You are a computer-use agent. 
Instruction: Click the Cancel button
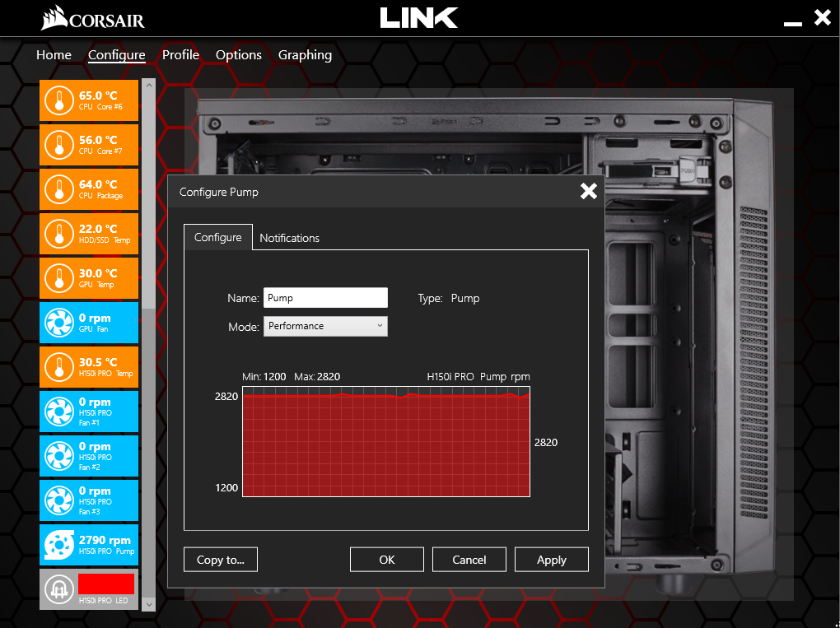[x=469, y=560]
